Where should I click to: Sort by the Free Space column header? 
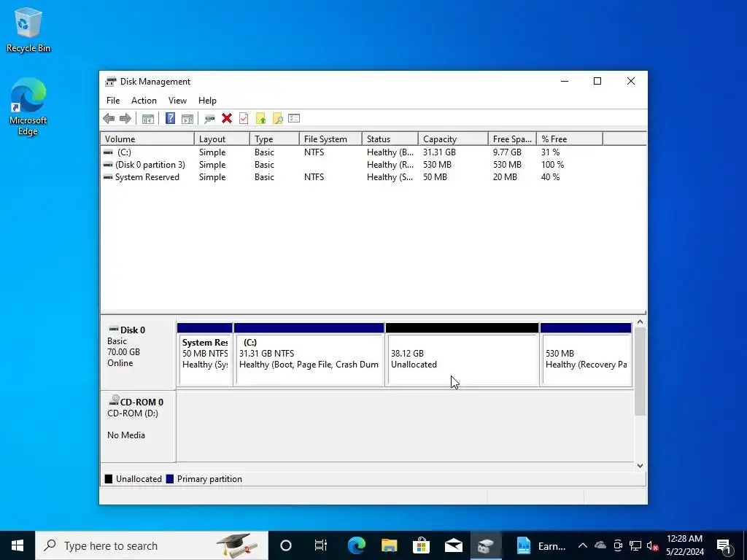pyautogui.click(x=512, y=139)
